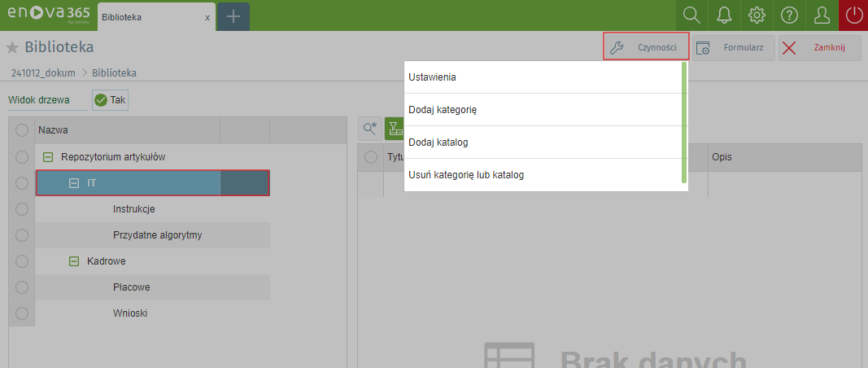Click the green scrollbar in the Czynności menu
This screenshot has height=368, width=868.
(x=684, y=122)
